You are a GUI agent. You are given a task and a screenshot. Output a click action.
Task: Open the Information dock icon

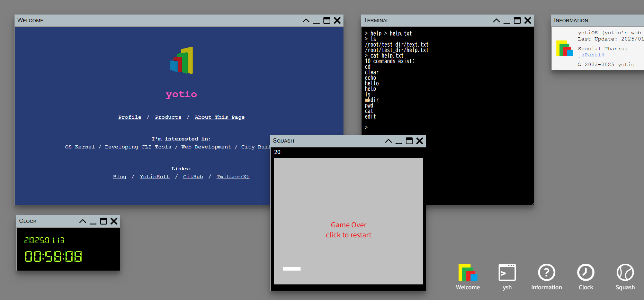[x=546, y=277]
